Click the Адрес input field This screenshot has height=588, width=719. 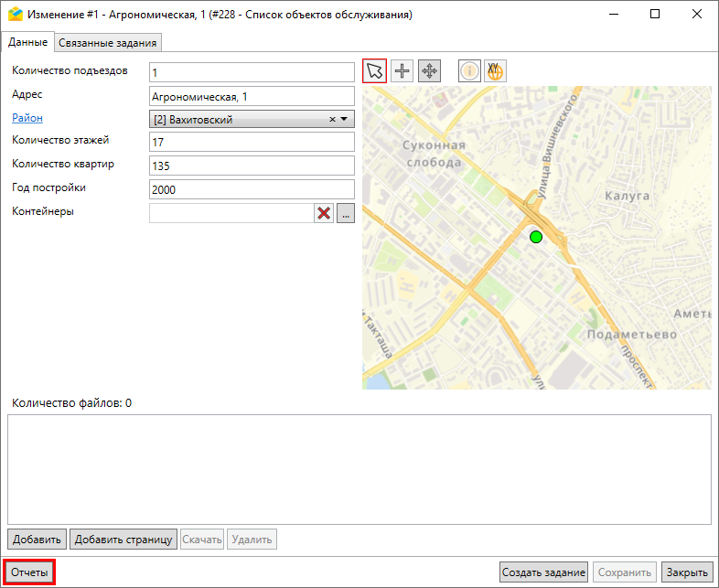click(251, 96)
